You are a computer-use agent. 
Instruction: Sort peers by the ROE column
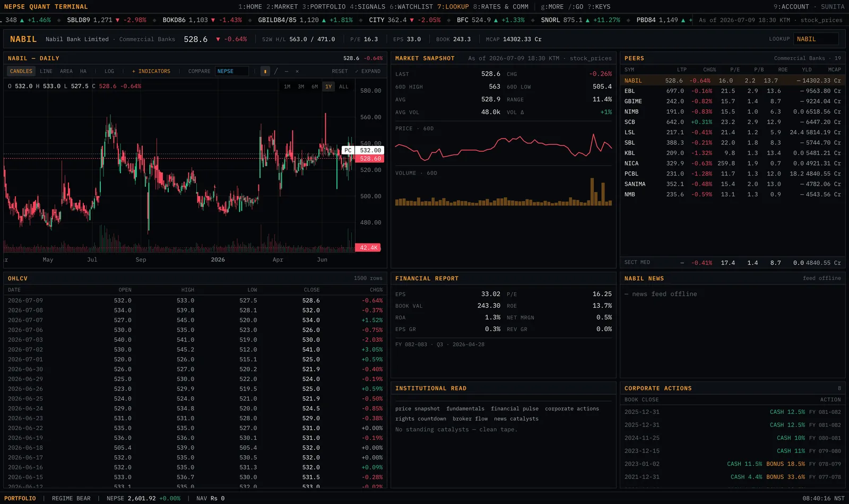[783, 69]
